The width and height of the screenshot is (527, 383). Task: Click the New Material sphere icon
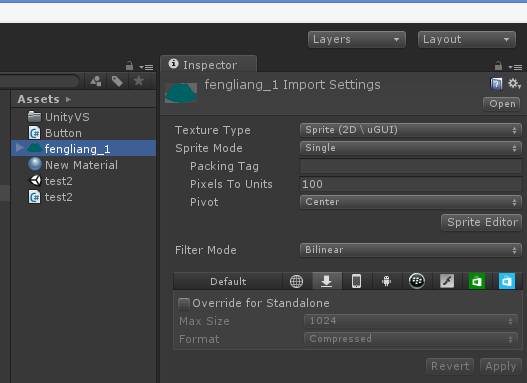(35, 165)
